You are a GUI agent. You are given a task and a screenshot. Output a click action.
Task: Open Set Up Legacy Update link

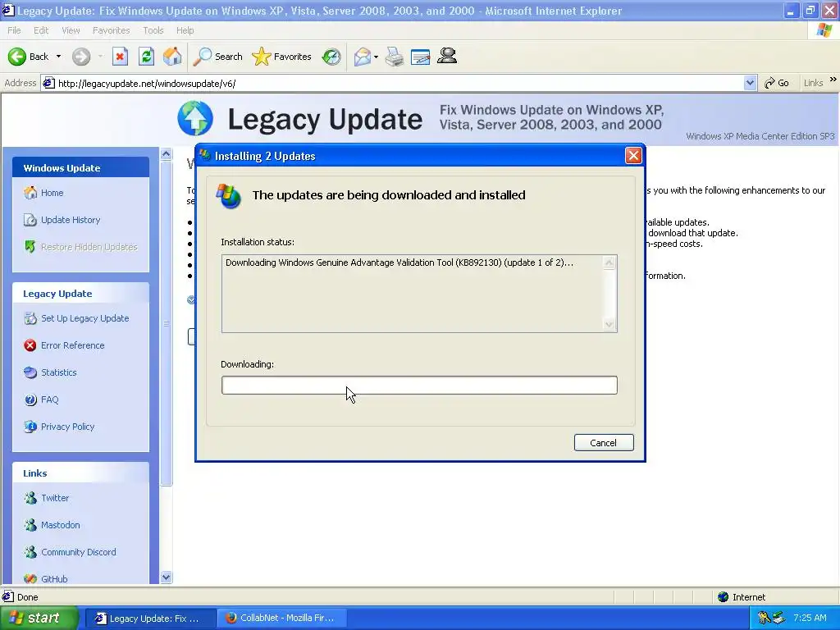tap(85, 318)
